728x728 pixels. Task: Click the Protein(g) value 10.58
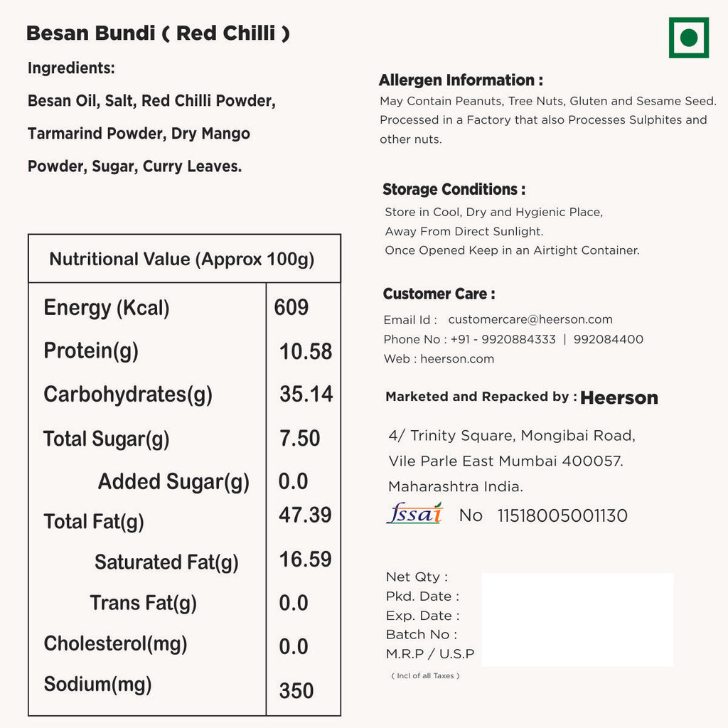(x=305, y=351)
